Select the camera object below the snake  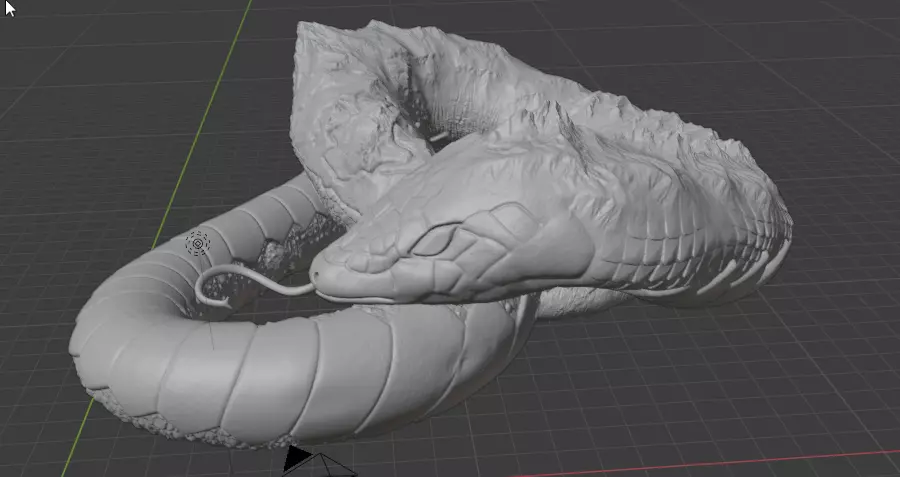click(319, 462)
